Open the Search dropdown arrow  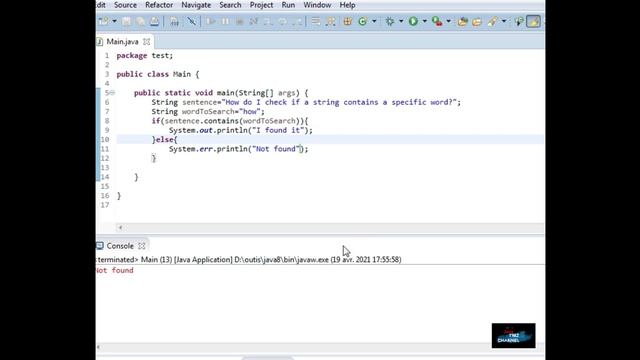click(504, 21)
